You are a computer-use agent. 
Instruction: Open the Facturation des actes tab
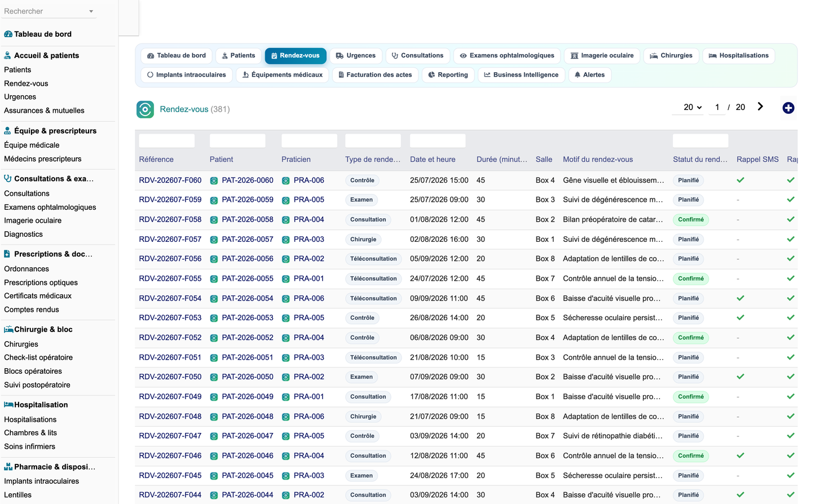tap(375, 75)
